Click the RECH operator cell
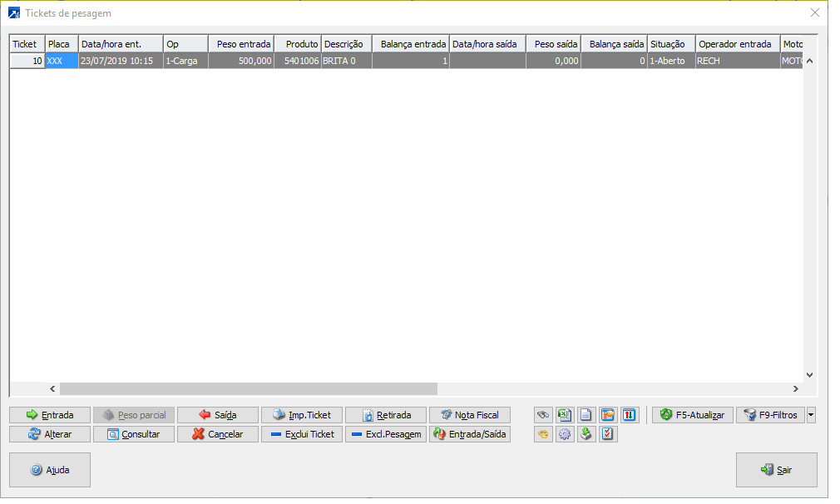 coord(739,61)
